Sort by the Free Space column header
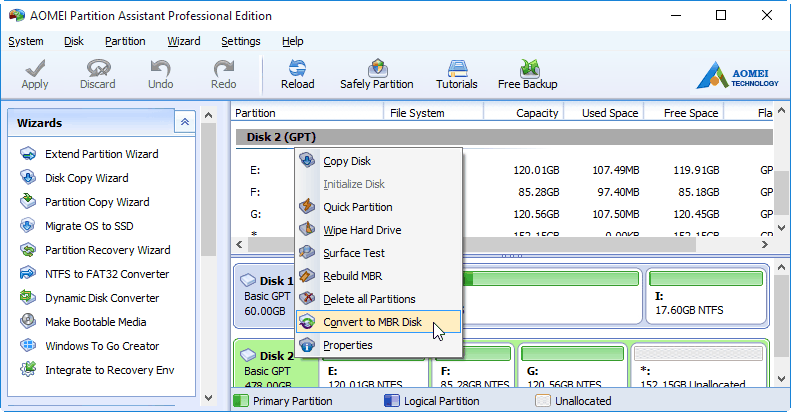The image size is (791, 412). click(x=684, y=113)
